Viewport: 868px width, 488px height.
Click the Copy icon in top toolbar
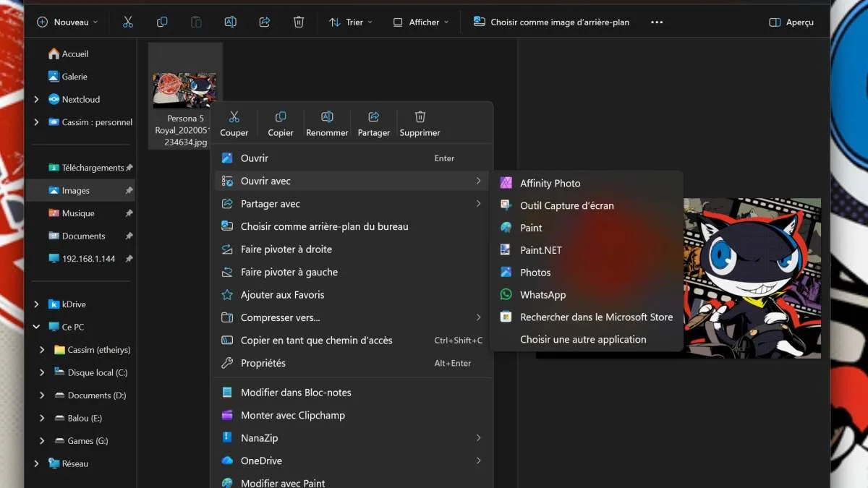[162, 22]
